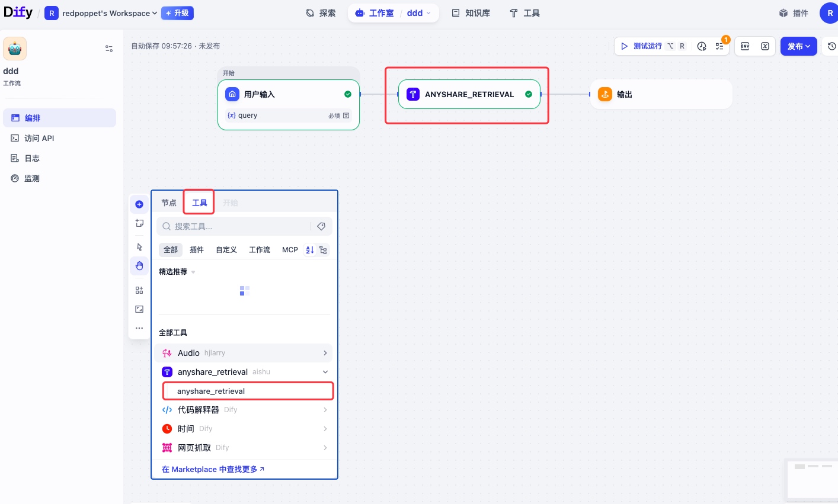The image size is (838, 504).
Task: Open the ENV environment variables icon
Action: (745, 46)
